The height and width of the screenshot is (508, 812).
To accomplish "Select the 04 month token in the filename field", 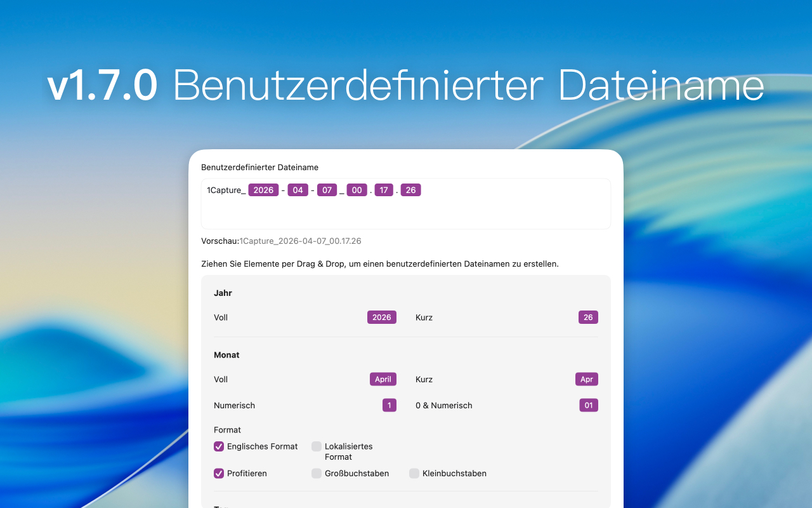I will pos(298,190).
